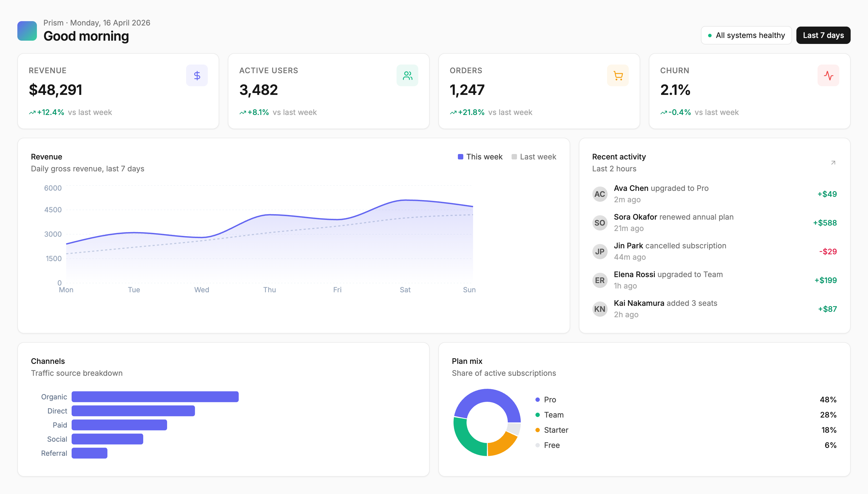
Task: Click the Prism gradient logo icon
Action: click(x=27, y=31)
